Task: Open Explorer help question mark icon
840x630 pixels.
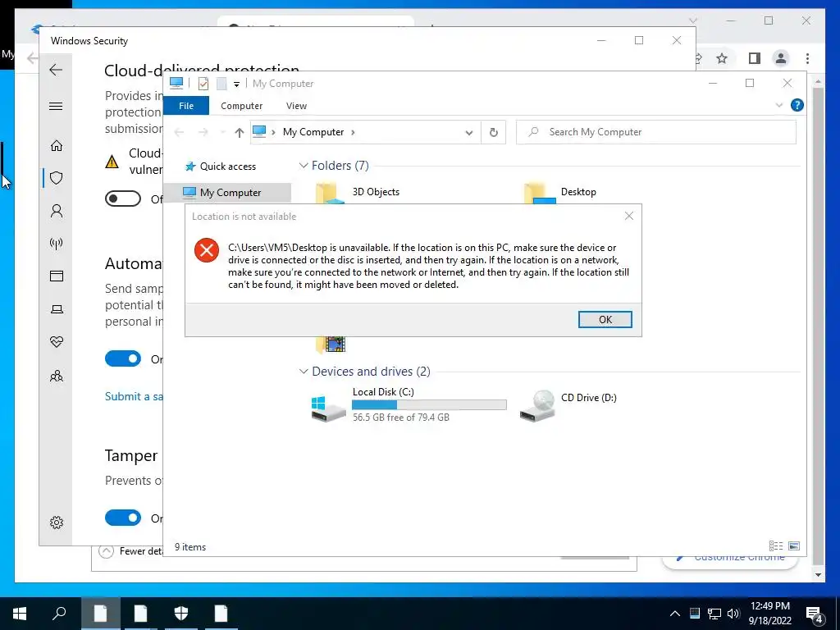Action: point(797,106)
